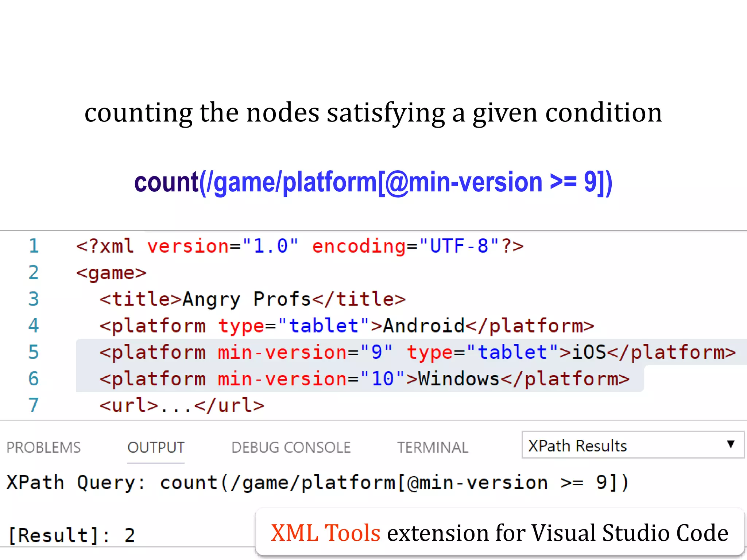This screenshot has width=747, height=560.
Task: Click line number 7 in the gutter
Action: (x=34, y=405)
